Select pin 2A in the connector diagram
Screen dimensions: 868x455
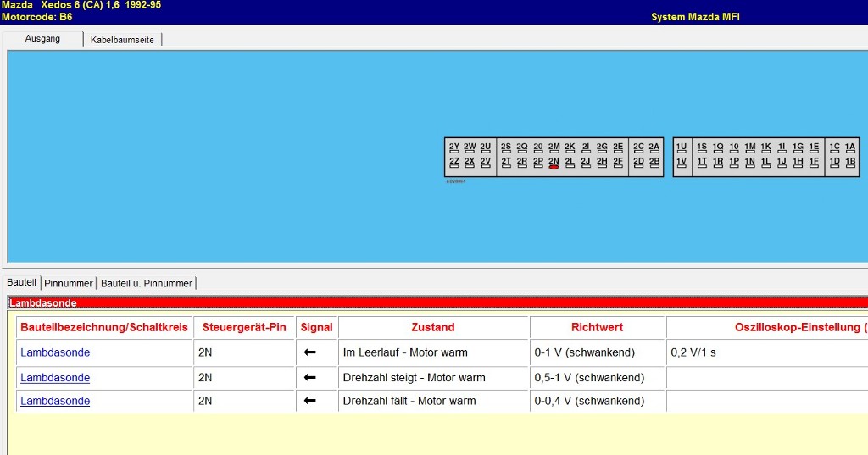tap(654, 147)
